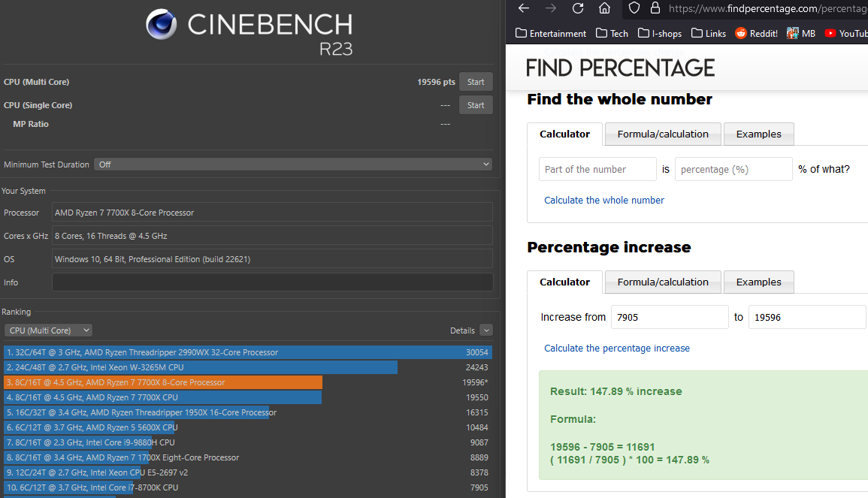Select the Core i7-8700K ranking row
The width and height of the screenshot is (868, 498).
click(x=247, y=487)
